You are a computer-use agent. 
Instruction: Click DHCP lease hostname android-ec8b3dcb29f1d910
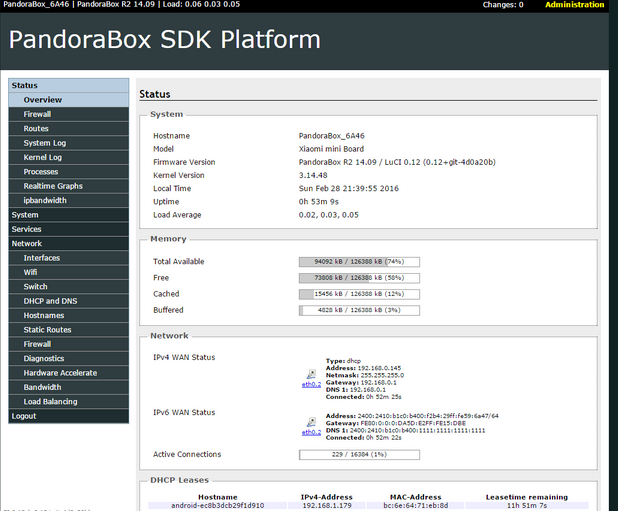coord(218,505)
